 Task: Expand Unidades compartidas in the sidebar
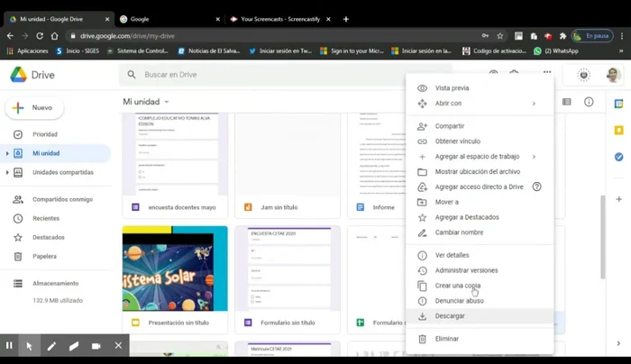click(x=7, y=172)
